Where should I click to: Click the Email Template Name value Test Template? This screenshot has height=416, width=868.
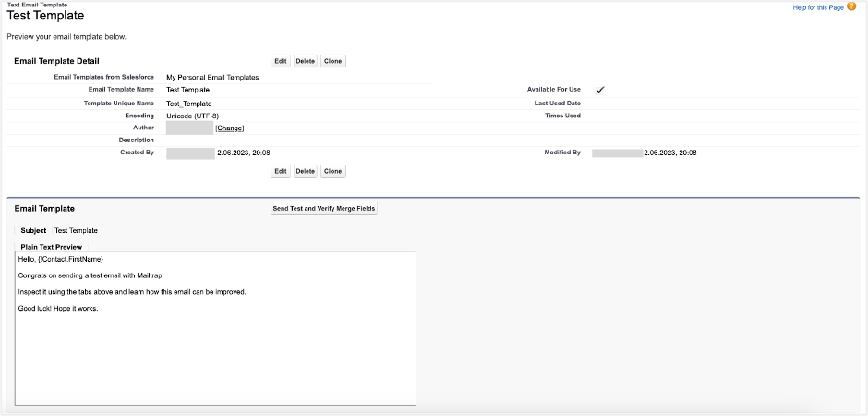pos(187,90)
